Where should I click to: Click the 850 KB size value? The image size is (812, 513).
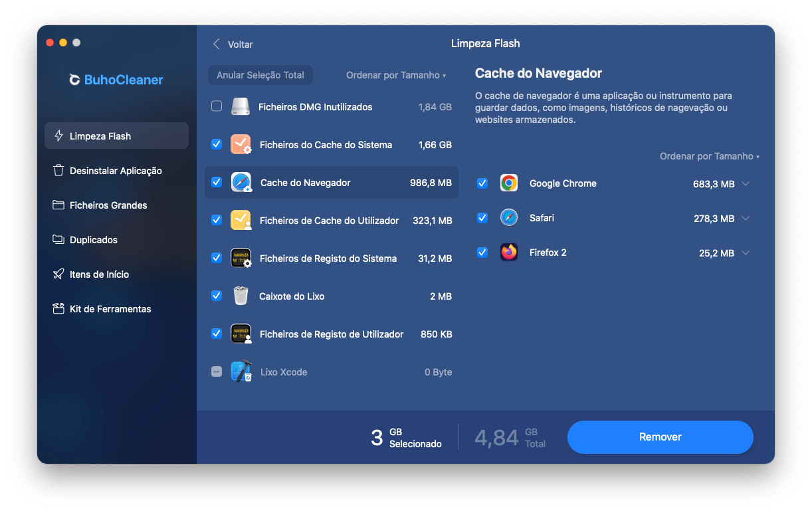click(437, 334)
